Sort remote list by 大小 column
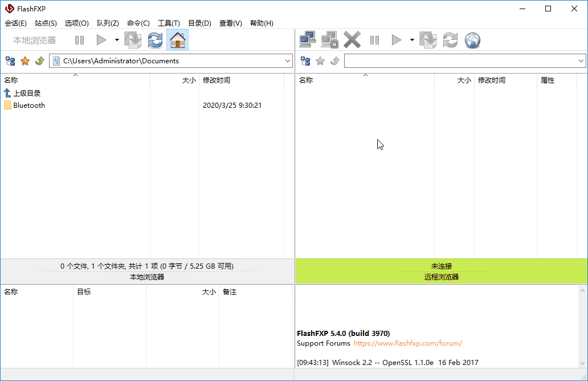Screen dimensions: 588x381 coord(455,80)
